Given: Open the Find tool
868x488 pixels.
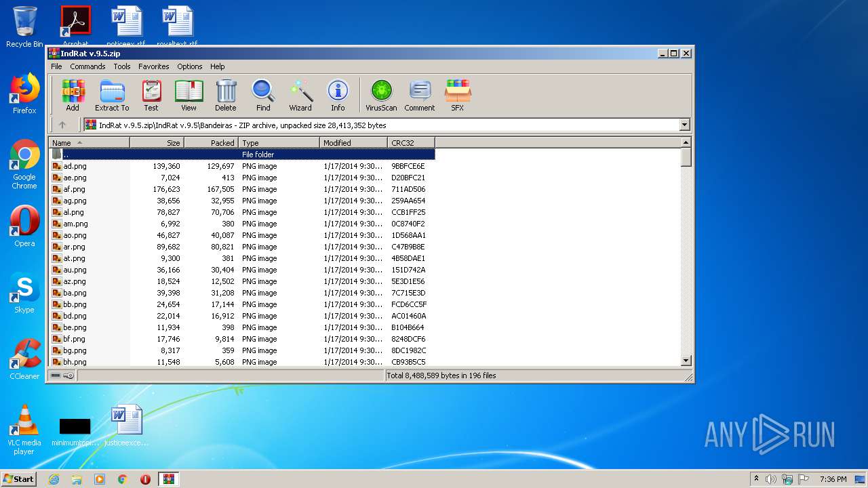Looking at the screenshot, I should pos(263,96).
